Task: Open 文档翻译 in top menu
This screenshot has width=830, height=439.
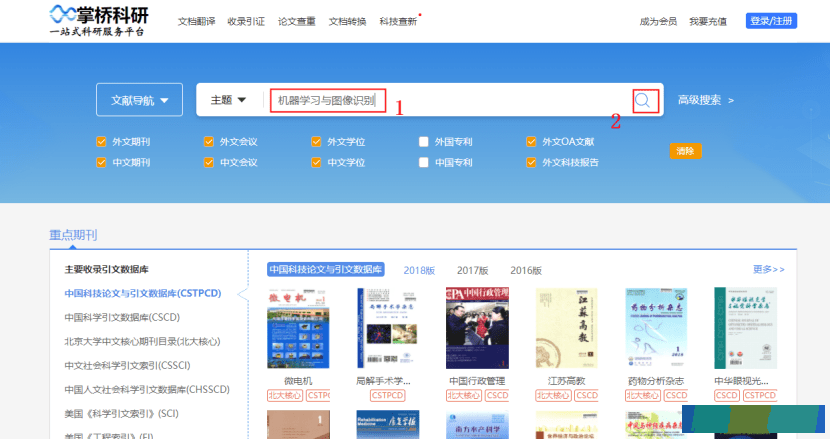Action: pos(196,21)
